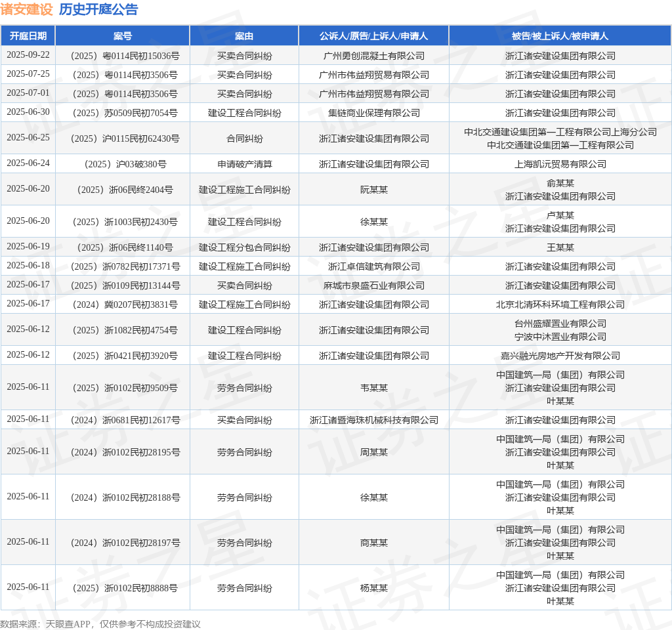Click plaintiff 麻城市泉盛石业有限公司
This screenshot has height=630, width=672.
pos(373,285)
